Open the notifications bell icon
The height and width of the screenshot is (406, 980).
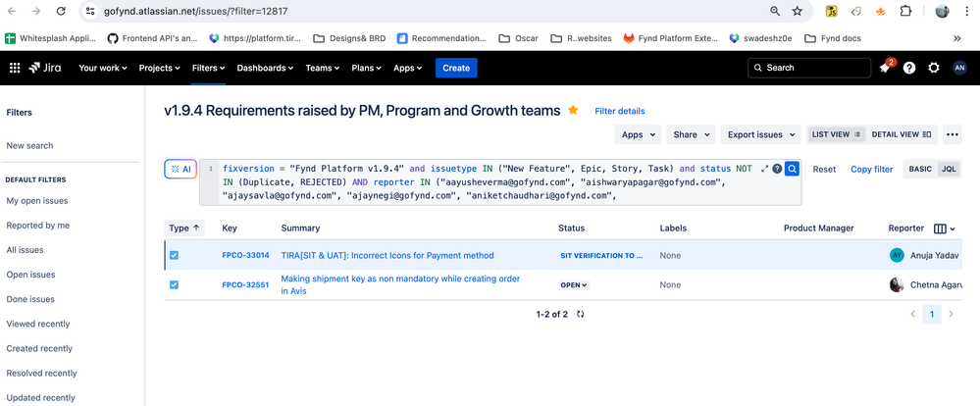coord(885,68)
